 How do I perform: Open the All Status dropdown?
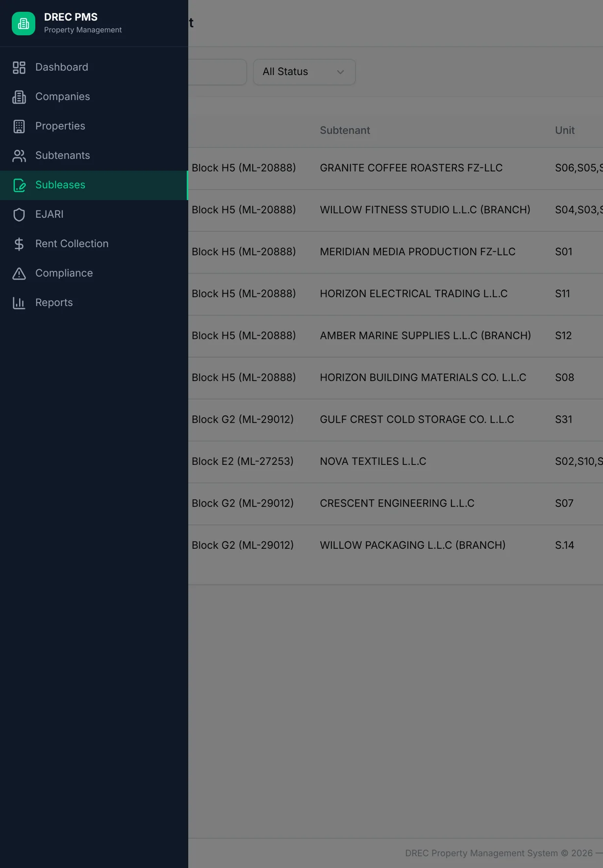point(304,72)
